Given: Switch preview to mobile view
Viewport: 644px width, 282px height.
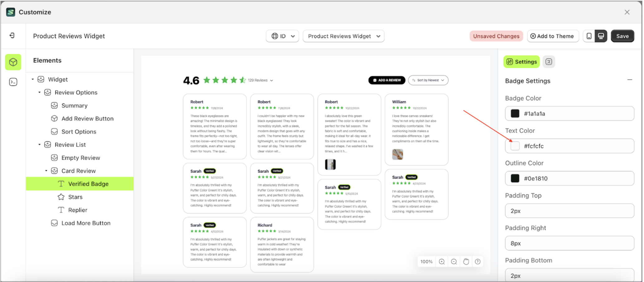Looking at the screenshot, I should tap(589, 36).
